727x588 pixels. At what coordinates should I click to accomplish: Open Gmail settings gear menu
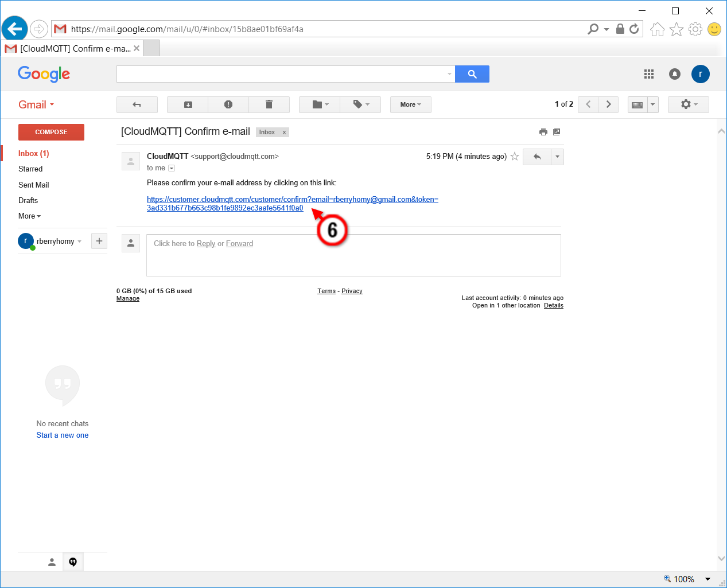(689, 104)
